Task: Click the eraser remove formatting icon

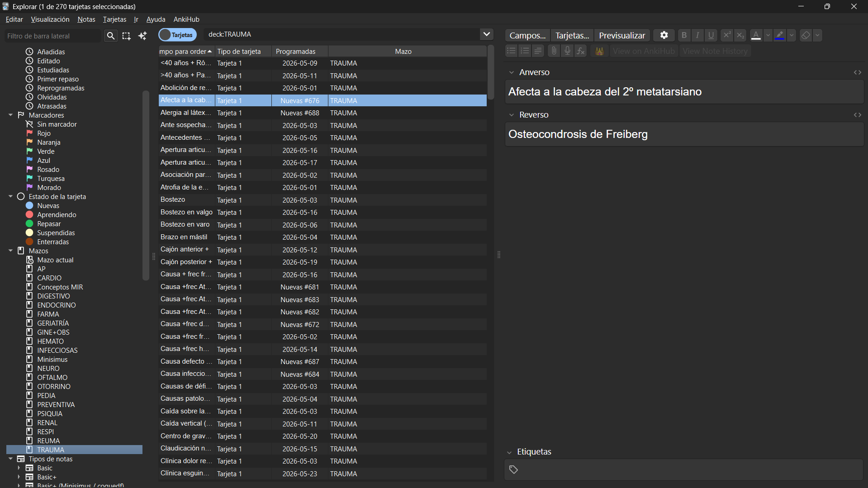Action: tap(806, 35)
